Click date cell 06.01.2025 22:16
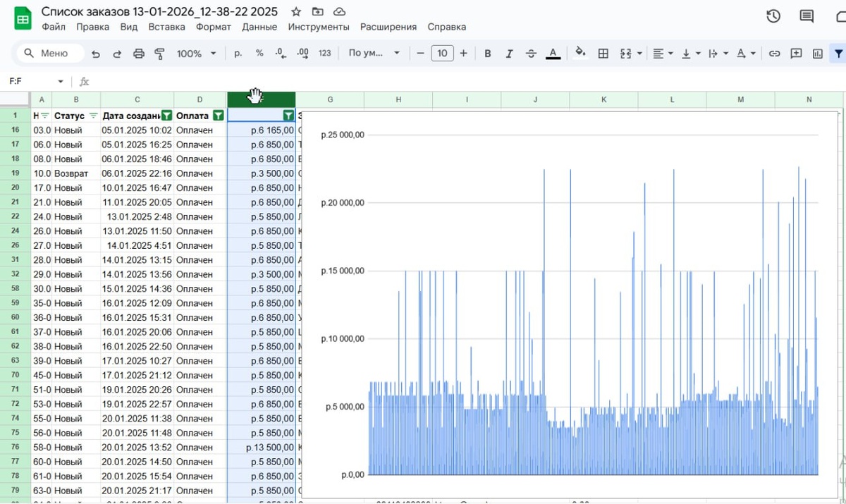Screen dimensions: 846x504 tap(137, 173)
